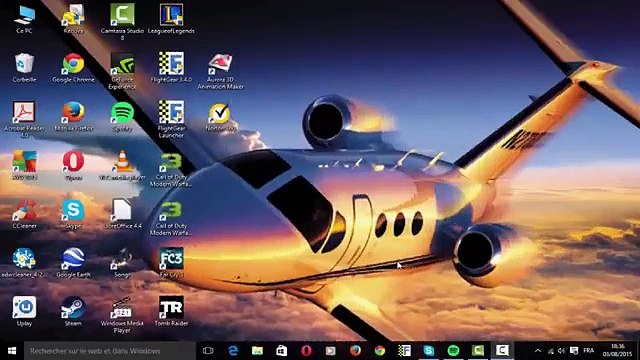The image size is (640, 360).
Task: Open the network status tray icon
Action: pos(550,351)
